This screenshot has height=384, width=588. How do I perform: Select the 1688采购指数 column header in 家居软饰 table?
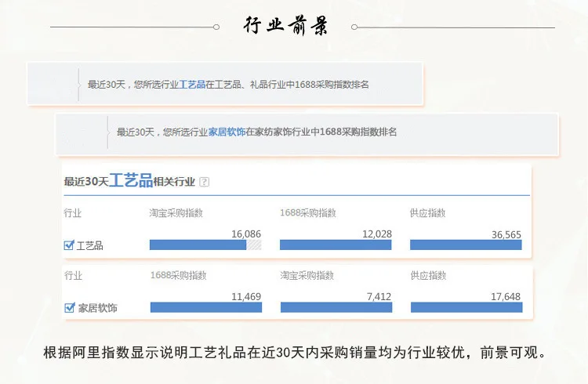pyautogui.click(x=179, y=275)
